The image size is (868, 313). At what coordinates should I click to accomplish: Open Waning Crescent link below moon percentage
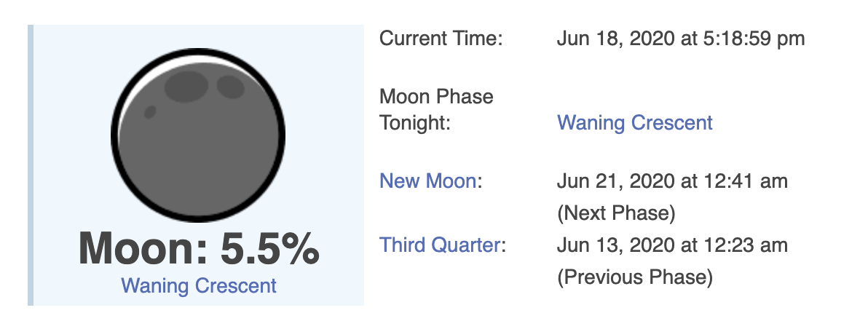(x=199, y=285)
